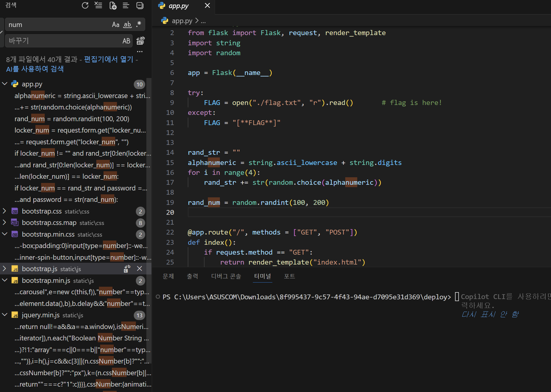
Task: Click search input containing 'num'
Action: [x=58, y=25]
